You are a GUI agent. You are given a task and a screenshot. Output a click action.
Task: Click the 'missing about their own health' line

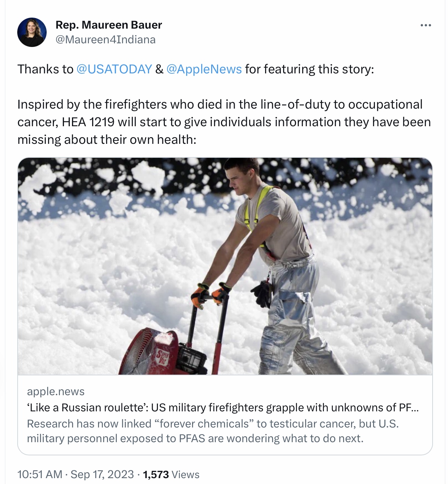pos(107,139)
